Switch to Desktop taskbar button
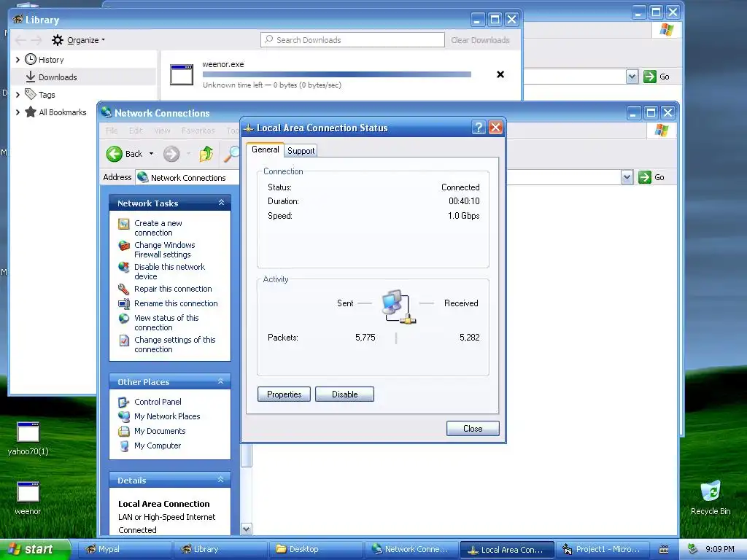This screenshot has width=747, height=560. pos(315,549)
